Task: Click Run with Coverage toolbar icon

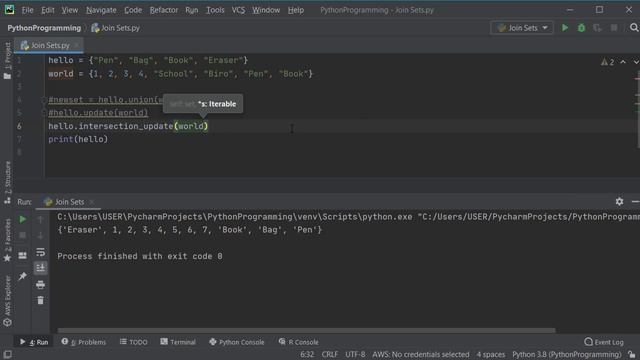Action: pos(598,28)
